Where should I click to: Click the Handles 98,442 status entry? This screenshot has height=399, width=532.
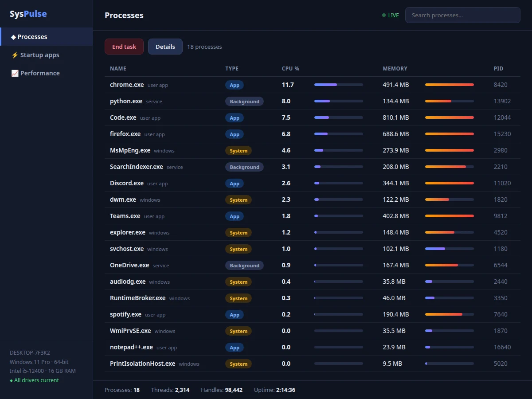click(x=222, y=390)
